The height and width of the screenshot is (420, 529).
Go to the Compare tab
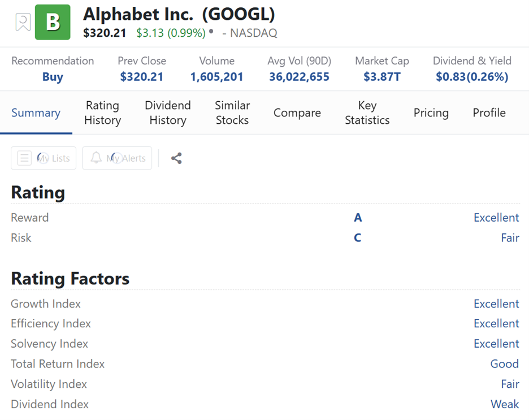pos(297,112)
